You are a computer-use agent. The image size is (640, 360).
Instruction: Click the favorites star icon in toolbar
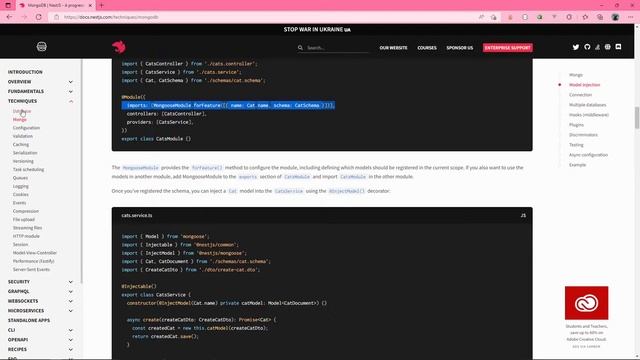click(x=585, y=17)
